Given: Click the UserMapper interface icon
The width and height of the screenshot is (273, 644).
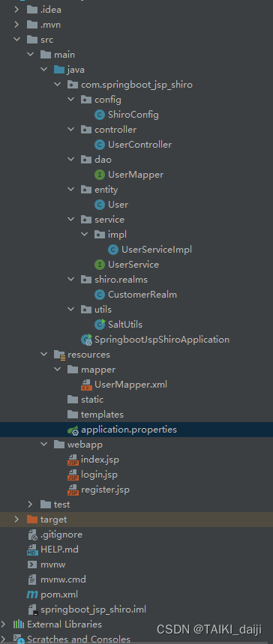Looking at the screenshot, I should click(x=100, y=175).
